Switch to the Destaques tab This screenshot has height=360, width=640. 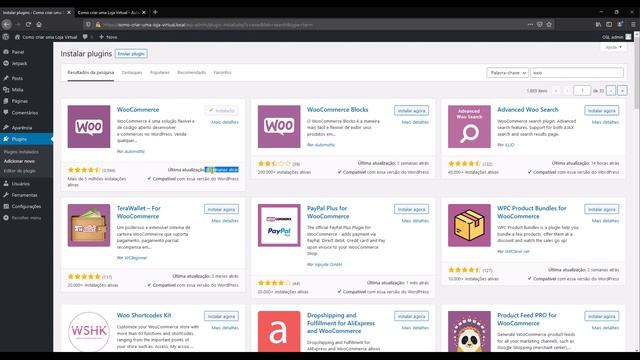click(132, 73)
